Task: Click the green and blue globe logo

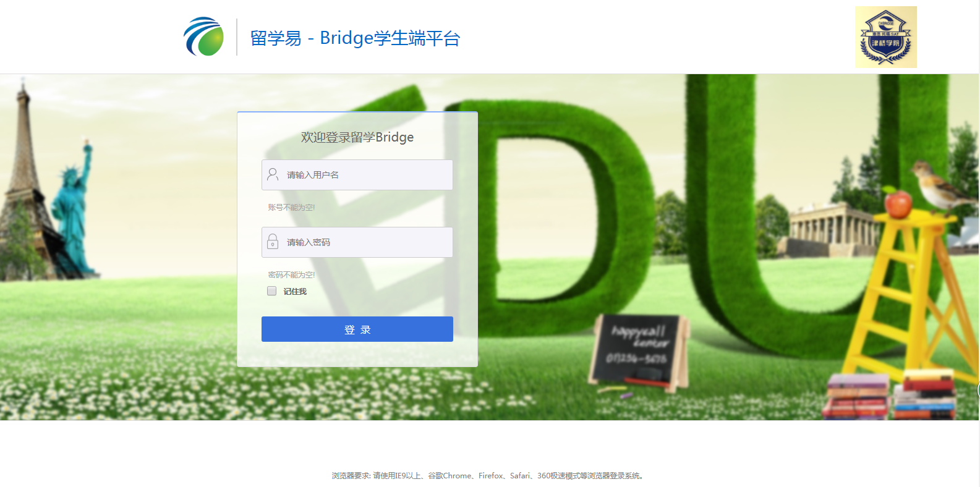Action: pos(203,36)
